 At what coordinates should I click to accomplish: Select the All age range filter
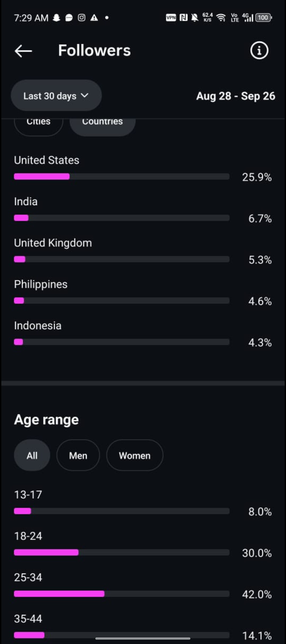coord(32,455)
